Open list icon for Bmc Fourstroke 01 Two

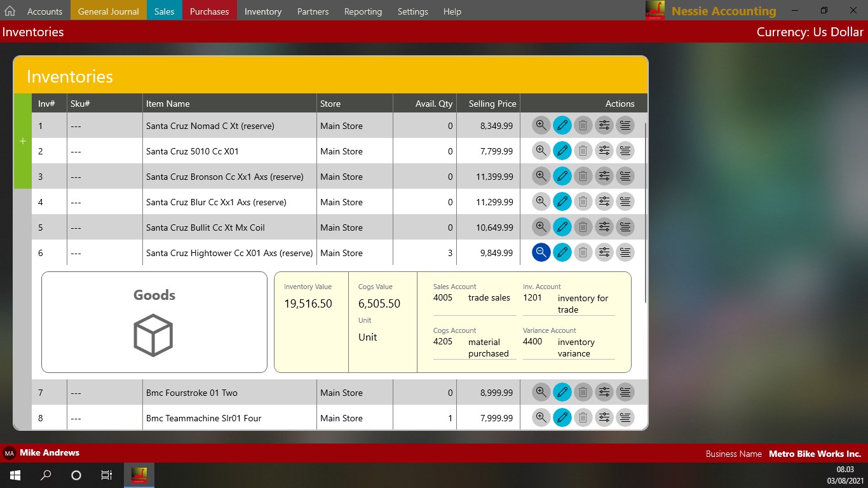tap(625, 393)
